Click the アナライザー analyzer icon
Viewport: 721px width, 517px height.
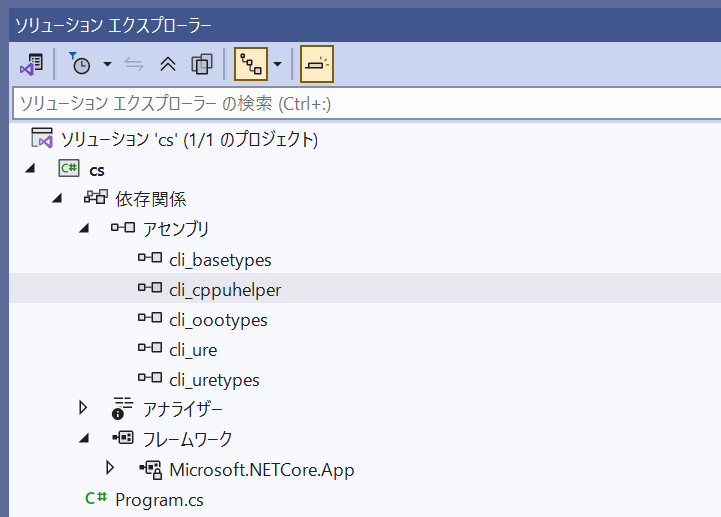pos(122,408)
